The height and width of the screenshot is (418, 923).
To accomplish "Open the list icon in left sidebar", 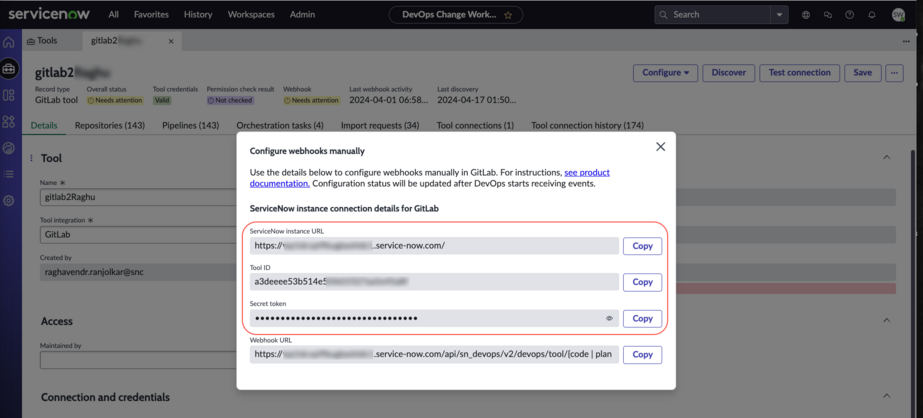I will pyautogui.click(x=9, y=174).
